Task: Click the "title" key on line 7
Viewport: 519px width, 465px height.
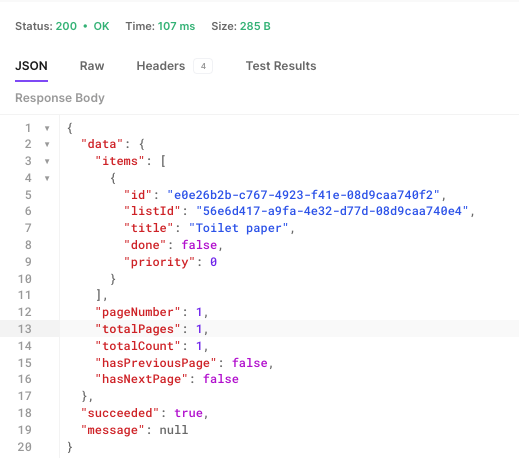Action: pos(148,228)
